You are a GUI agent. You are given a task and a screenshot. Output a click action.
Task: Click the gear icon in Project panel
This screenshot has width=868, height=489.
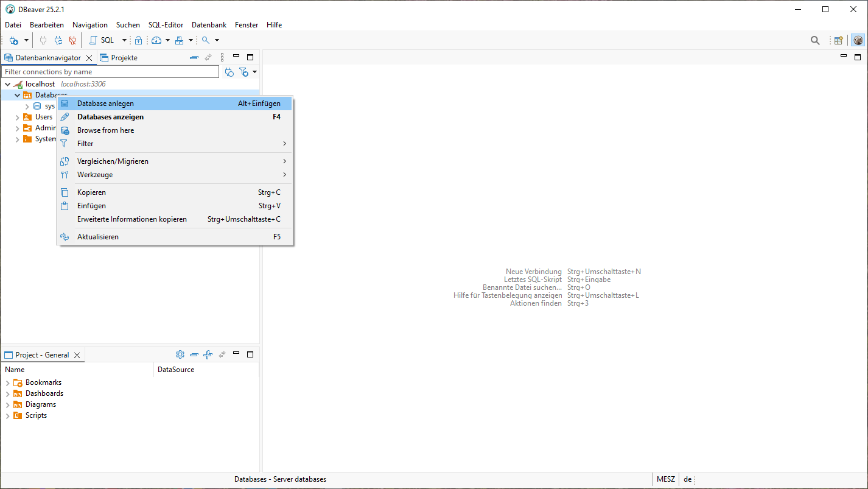pyautogui.click(x=180, y=354)
